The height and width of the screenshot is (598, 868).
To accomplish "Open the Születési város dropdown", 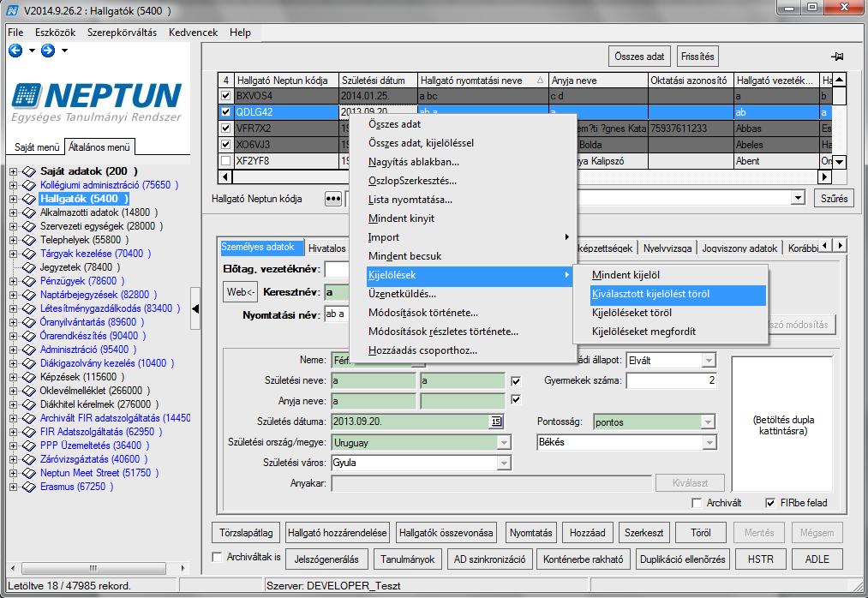I will pos(503,463).
